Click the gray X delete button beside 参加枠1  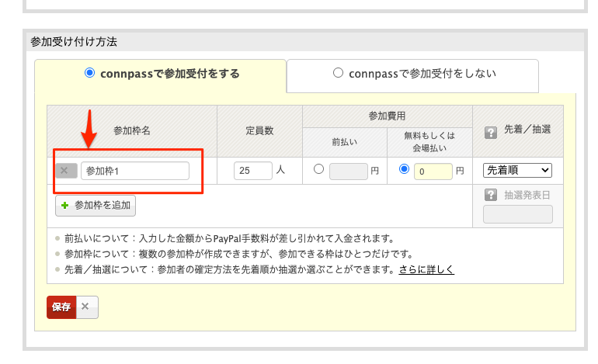66,171
